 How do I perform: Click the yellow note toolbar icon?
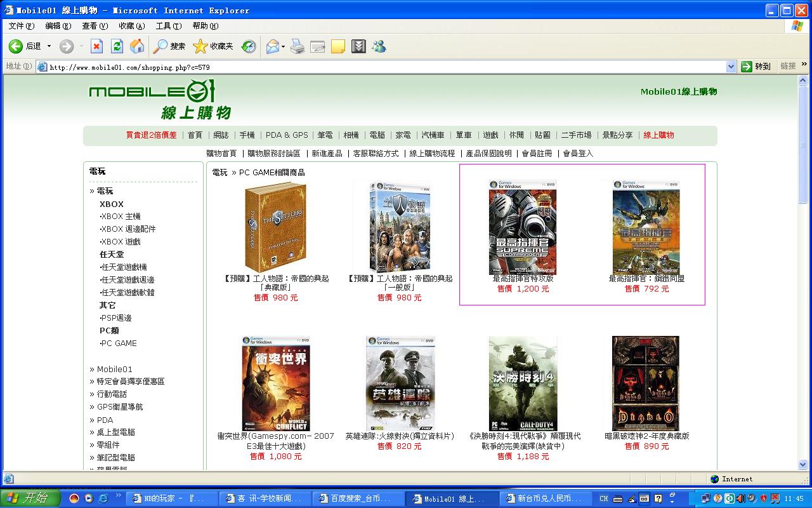tap(338, 46)
